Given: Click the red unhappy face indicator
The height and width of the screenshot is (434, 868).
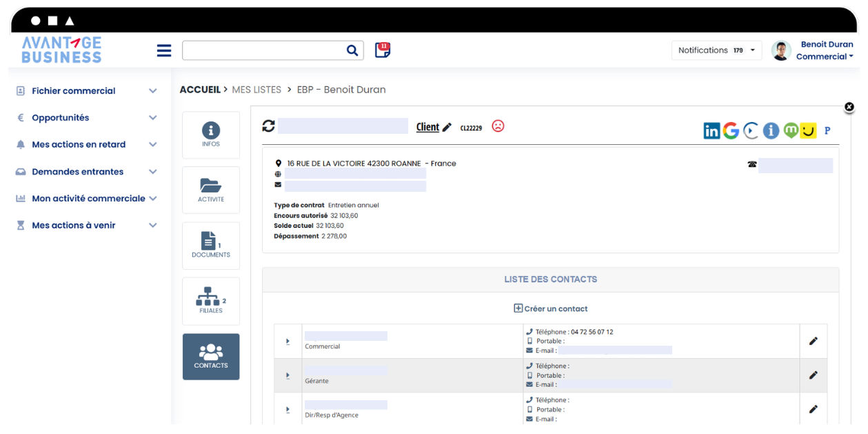Looking at the screenshot, I should tap(498, 127).
